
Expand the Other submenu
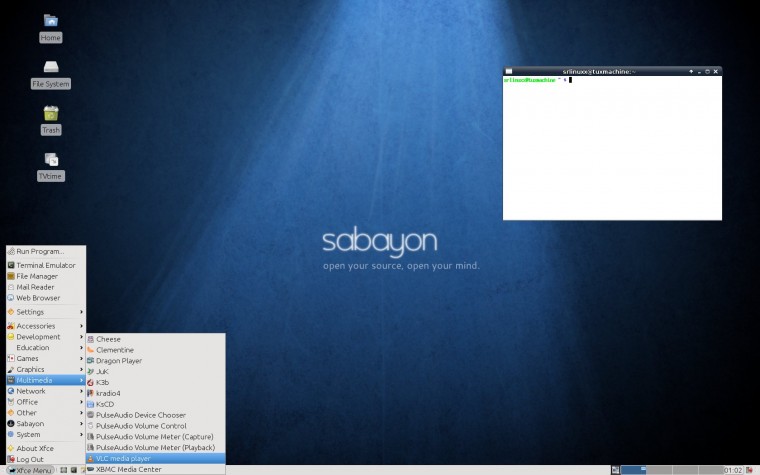46,413
